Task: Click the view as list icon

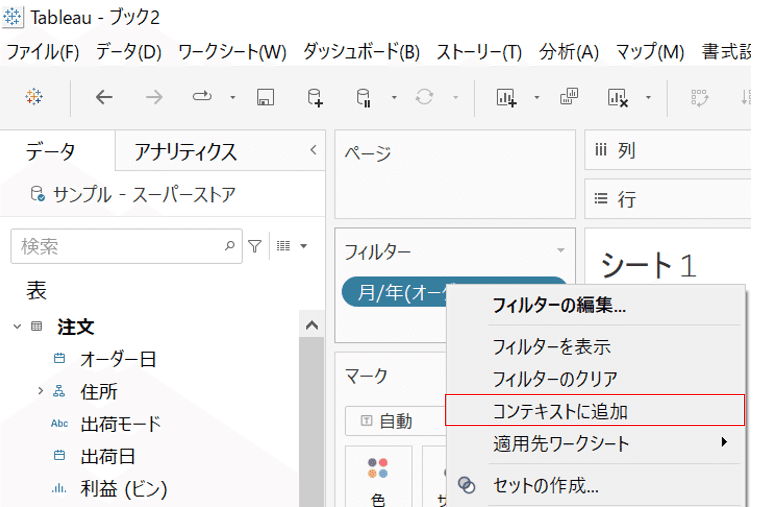Action: [283, 246]
